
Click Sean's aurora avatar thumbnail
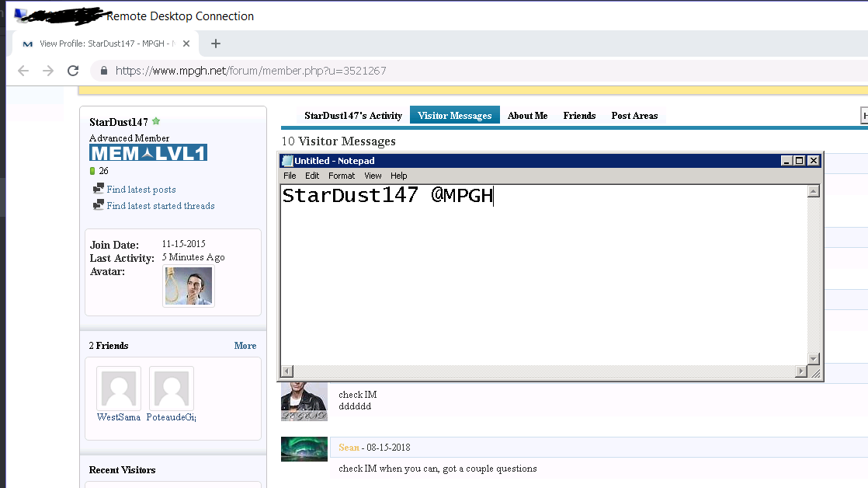[304, 449]
